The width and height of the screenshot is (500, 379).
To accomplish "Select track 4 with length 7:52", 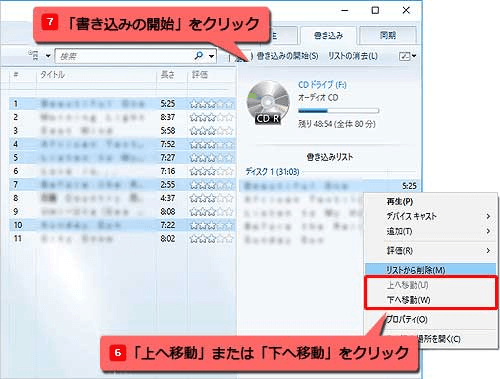I will pyautogui.click(x=122, y=144).
